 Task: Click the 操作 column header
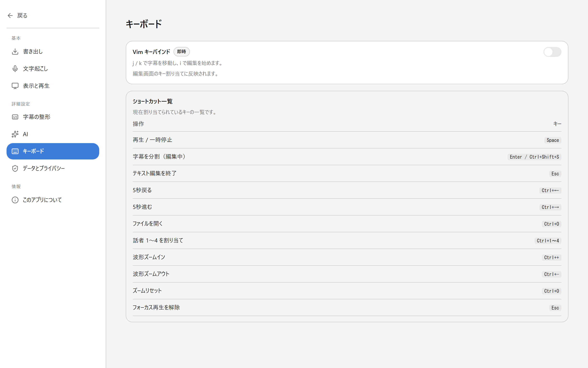click(138, 124)
